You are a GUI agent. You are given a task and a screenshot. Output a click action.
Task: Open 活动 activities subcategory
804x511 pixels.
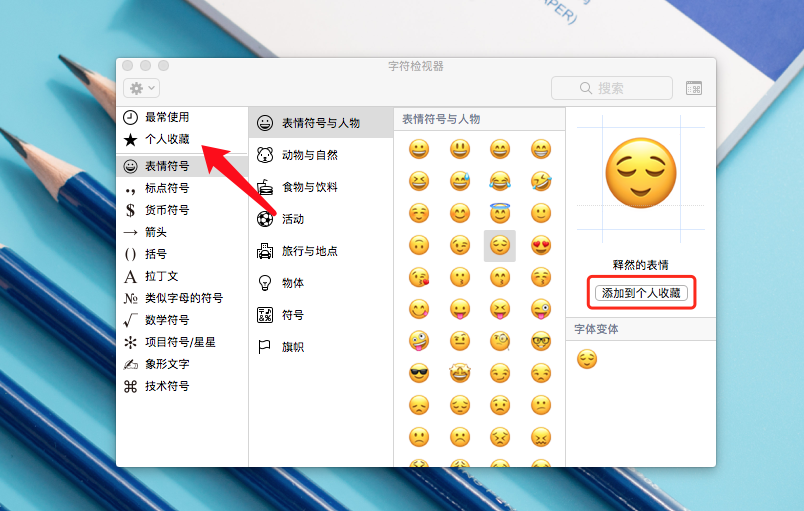(x=321, y=219)
